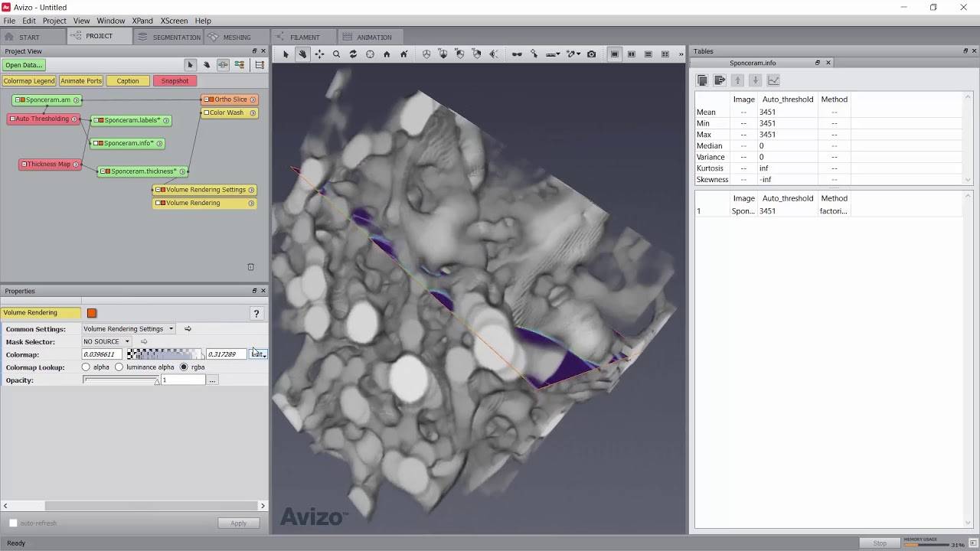Take a snapshot with the camera icon
The width and height of the screenshot is (980, 551).
pos(591,54)
